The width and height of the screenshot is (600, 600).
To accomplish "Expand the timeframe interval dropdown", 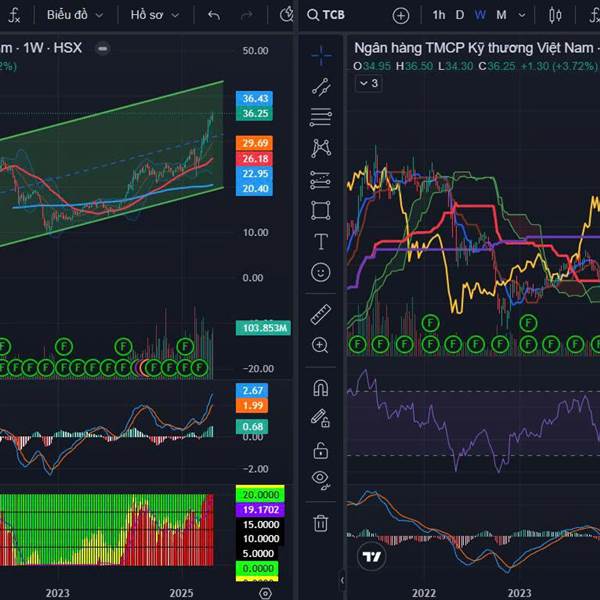I will 522,15.
